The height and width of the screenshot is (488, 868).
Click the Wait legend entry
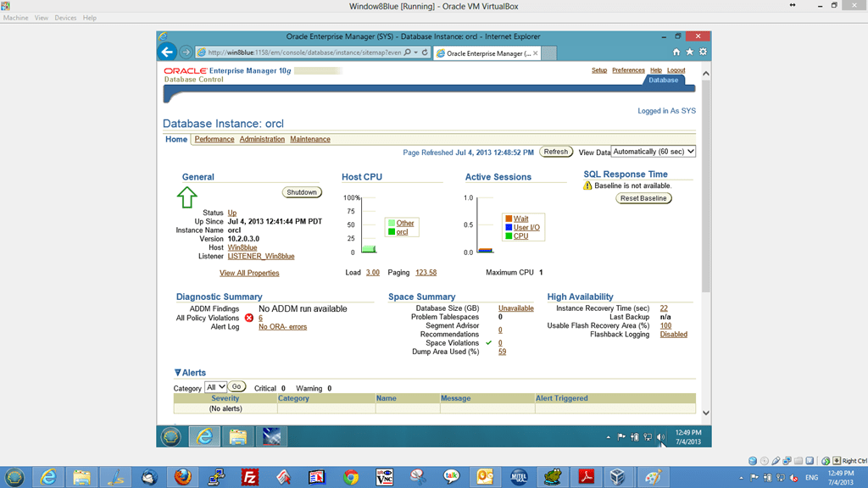coord(520,219)
